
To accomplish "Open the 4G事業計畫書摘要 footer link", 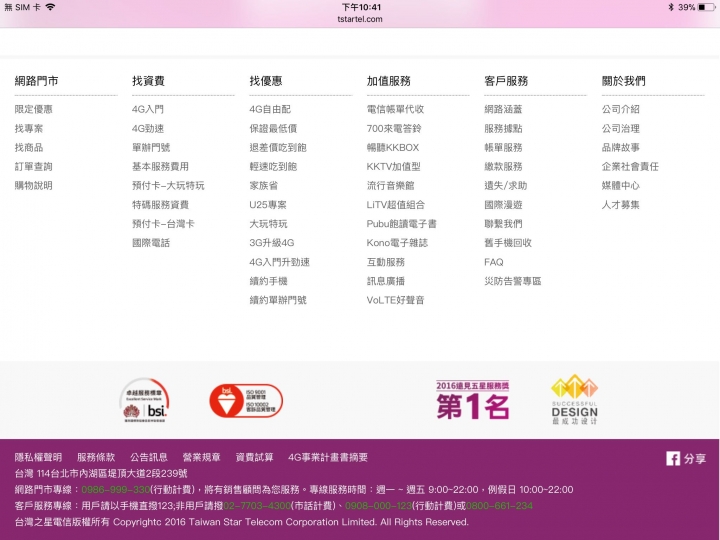I will point(328,457).
